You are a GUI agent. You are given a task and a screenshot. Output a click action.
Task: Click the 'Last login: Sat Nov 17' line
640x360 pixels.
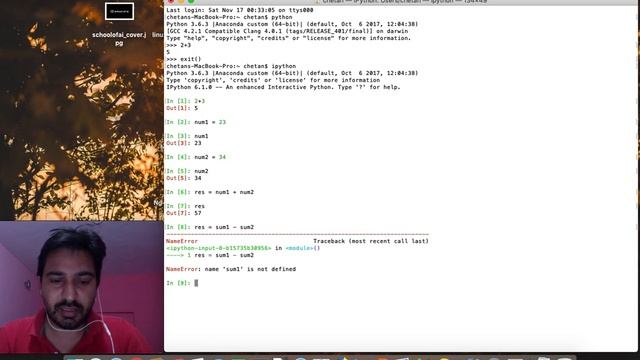tap(240, 10)
